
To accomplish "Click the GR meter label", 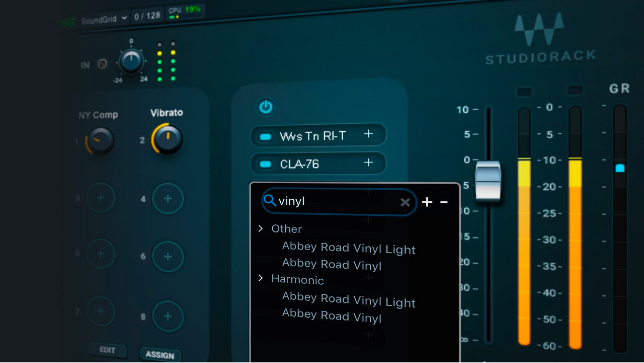I will (619, 88).
